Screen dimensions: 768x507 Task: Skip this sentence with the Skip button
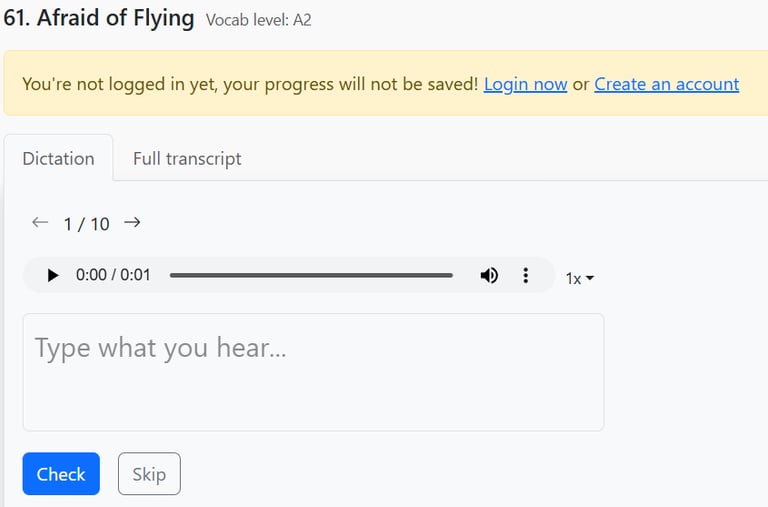click(x=149, y=474)
